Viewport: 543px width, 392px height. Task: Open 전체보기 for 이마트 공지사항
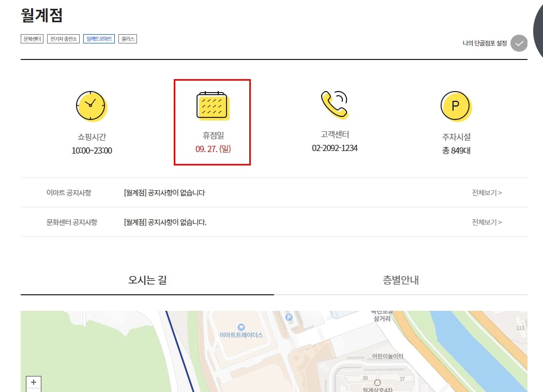tap(487, 192)
